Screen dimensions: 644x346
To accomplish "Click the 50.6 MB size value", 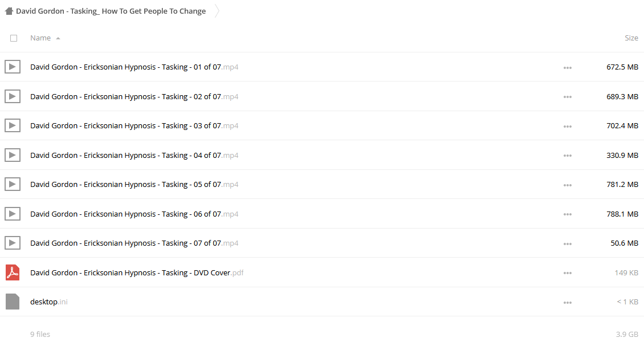I will click(x=624, y=243).
